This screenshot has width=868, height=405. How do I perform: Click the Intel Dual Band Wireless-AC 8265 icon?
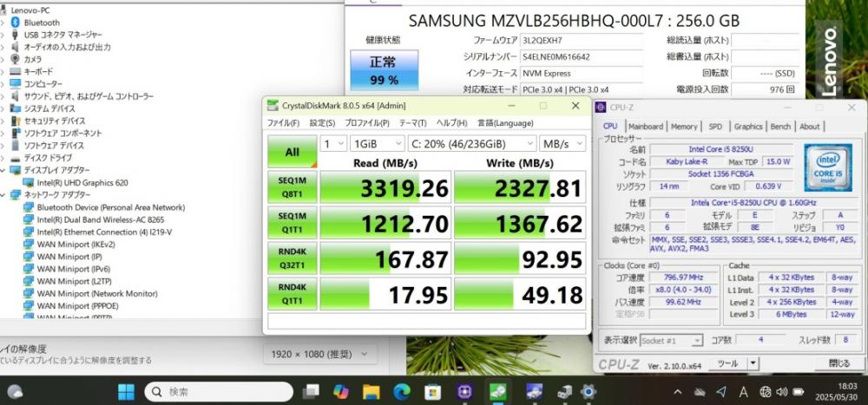[29, 219]
